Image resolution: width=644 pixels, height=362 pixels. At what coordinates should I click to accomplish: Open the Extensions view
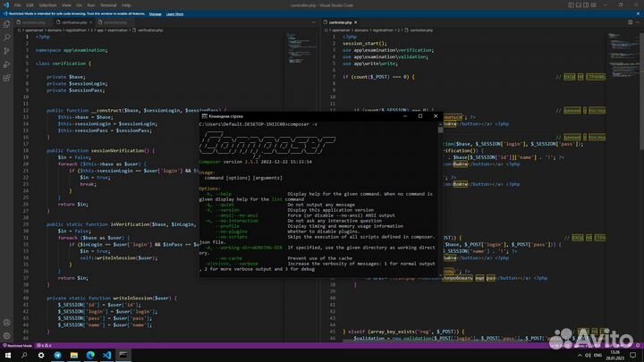(6, 78)
